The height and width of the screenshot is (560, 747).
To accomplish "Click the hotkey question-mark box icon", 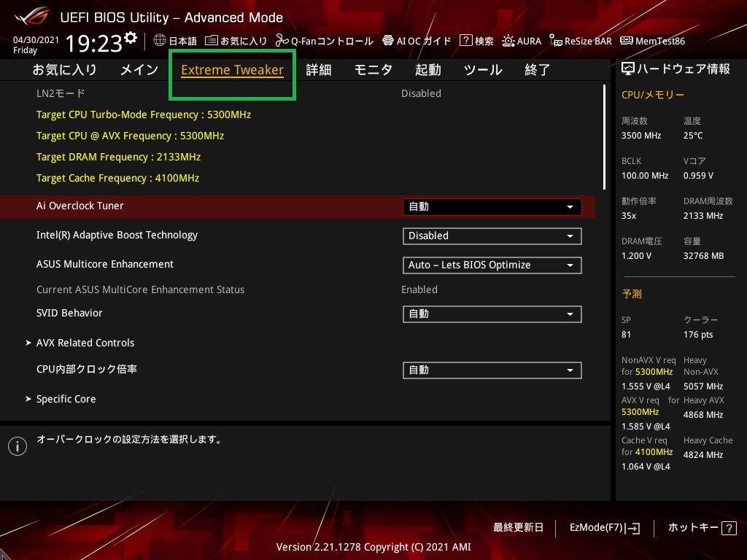I will click(x=729, y=528).
